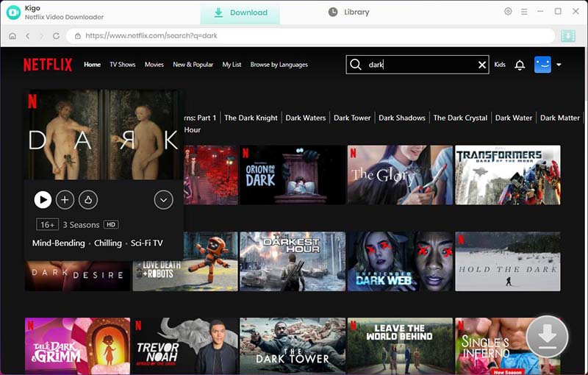Open Unfriended Dark Web thumbnail
The image size is (588, 375).
click(x=400, y=261)
